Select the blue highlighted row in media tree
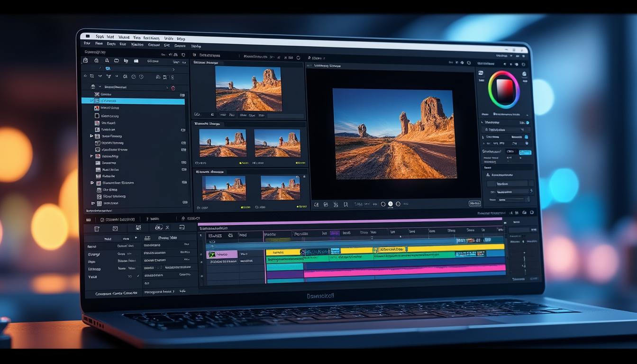The width and height of the screenshot is (637, 364). click(x=133, y=101)
